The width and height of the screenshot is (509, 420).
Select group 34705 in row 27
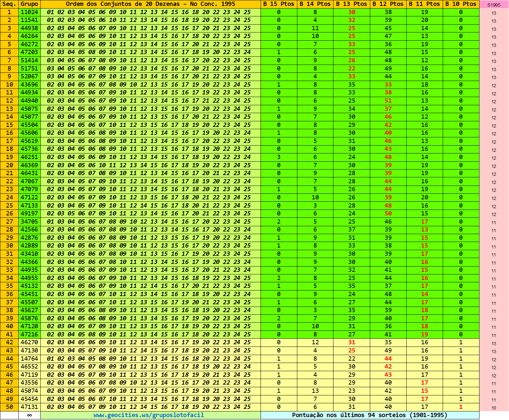(30, 221)
